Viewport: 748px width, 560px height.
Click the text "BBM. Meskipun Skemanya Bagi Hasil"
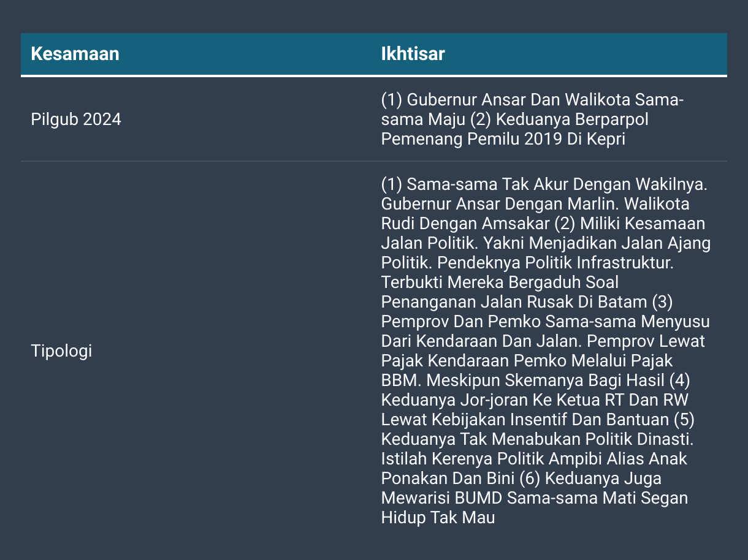pyautogui.click(x=522, y=380)
